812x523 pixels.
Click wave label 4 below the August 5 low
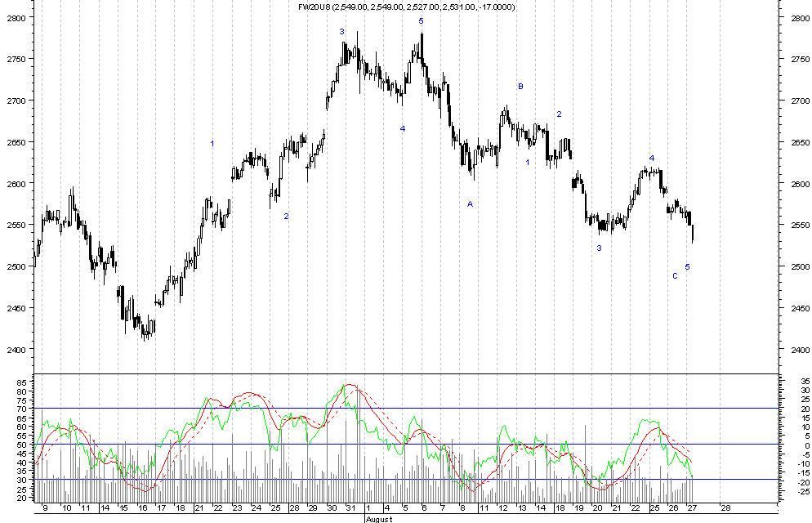[x=403, y=128]
